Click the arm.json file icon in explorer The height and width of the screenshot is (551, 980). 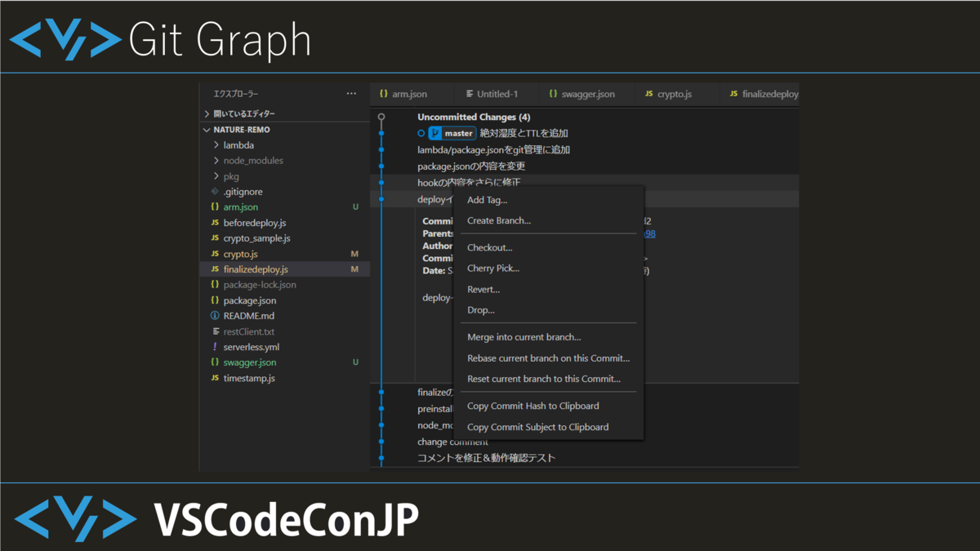pyautogui.click(x=215, y=207)
